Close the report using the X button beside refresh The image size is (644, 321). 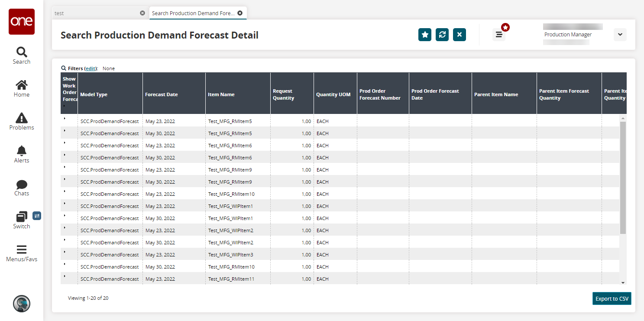460,35
